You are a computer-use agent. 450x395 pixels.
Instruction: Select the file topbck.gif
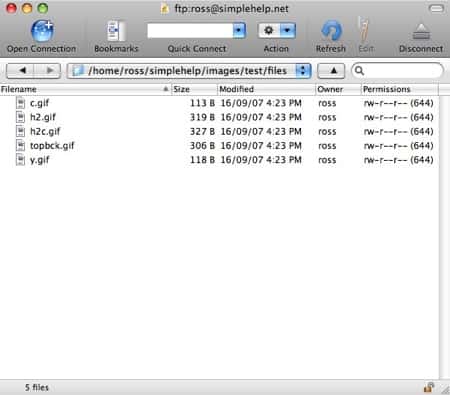point(52,146)
